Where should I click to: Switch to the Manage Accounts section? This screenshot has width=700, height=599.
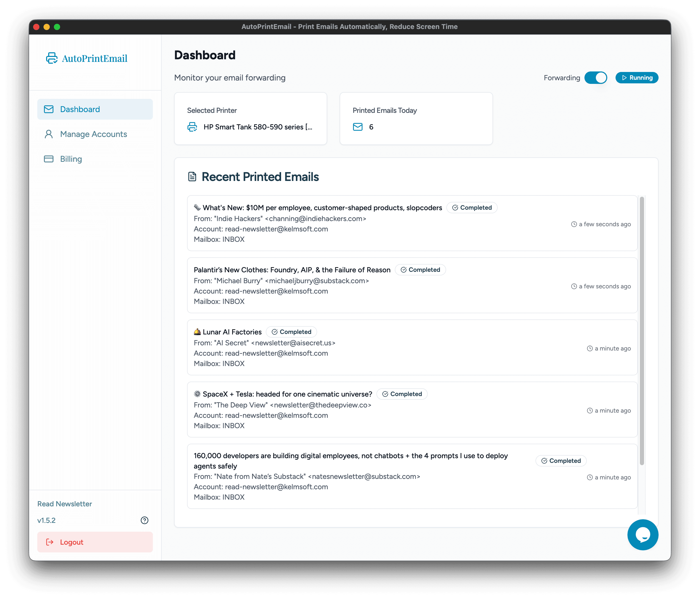click(94, 134)
